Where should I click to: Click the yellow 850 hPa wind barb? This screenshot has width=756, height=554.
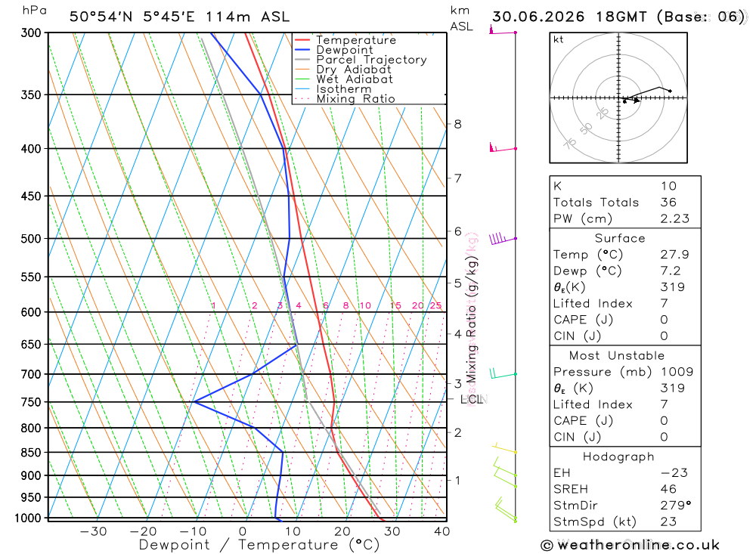[x=505, y=448]
